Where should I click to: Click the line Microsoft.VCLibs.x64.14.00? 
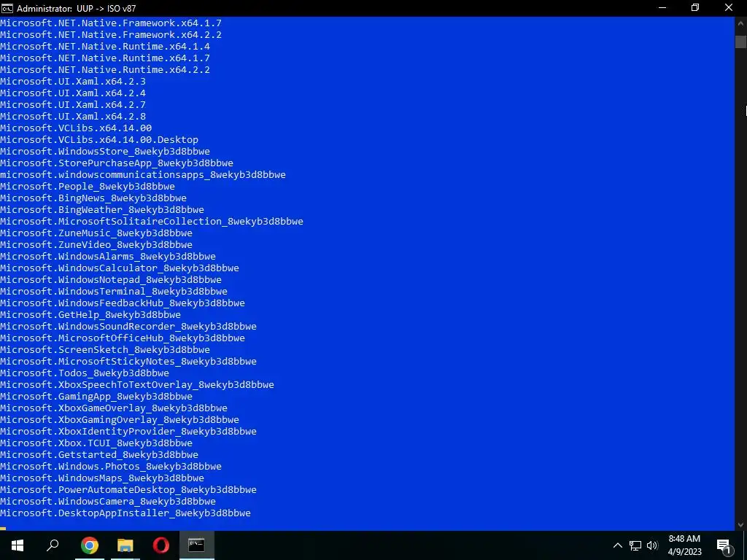pyautogui.click(x=76, y=128)
